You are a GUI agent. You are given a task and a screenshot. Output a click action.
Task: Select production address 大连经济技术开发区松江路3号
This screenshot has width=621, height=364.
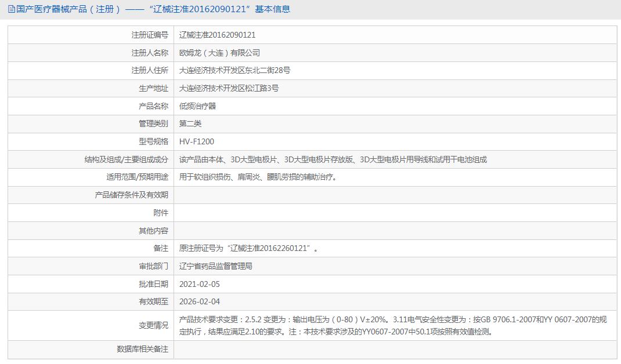point(229,88)
